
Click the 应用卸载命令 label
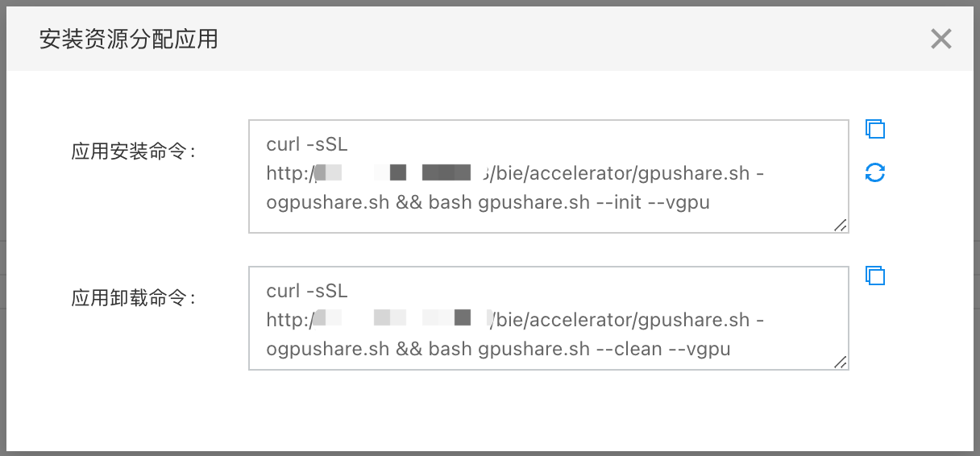pyautogui.click(x=134, y=298)
